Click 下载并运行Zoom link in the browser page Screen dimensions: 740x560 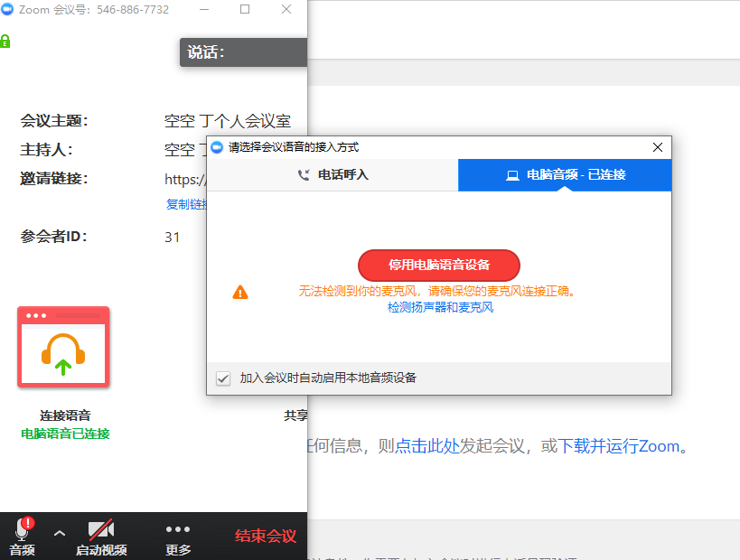(x=618, y=446)
